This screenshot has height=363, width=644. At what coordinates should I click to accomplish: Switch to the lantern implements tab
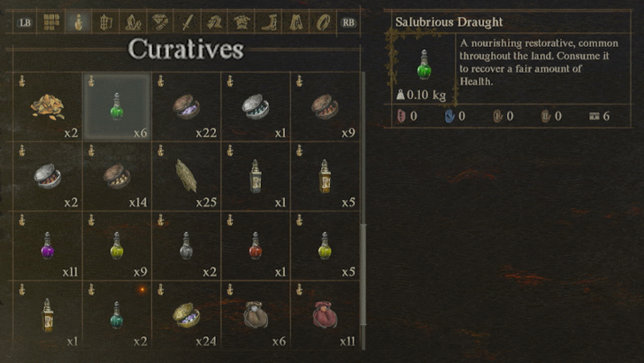[x=105, y=22]
